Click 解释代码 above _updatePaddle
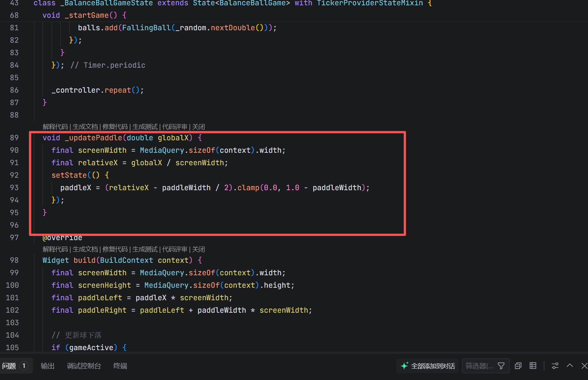Screen dimensions: 588x380 55,127
